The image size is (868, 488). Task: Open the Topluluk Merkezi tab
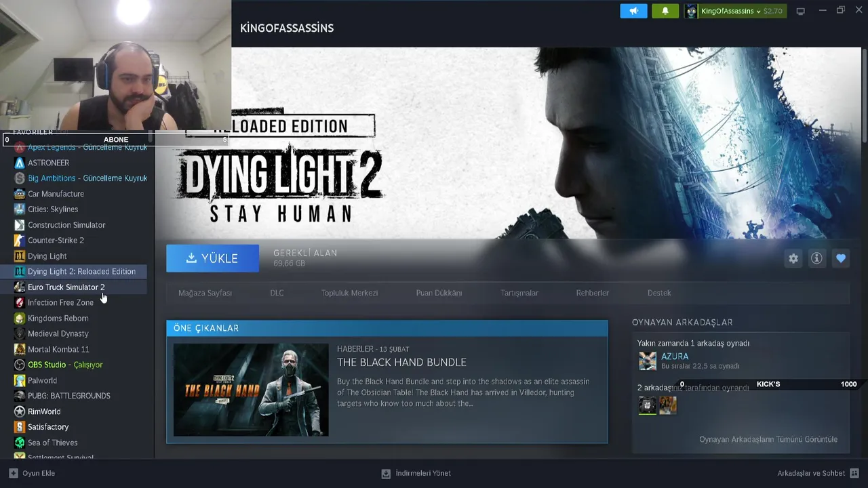coord(349,293)
